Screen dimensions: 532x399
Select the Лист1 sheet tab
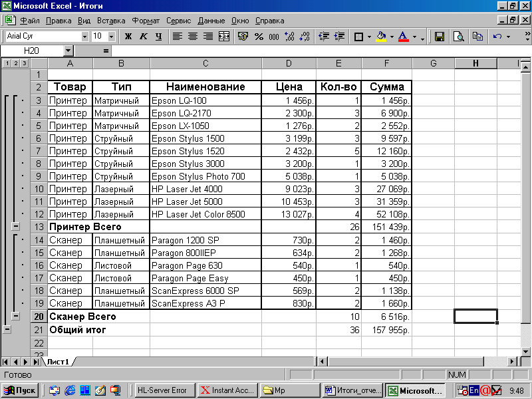(x=58, y=362)
